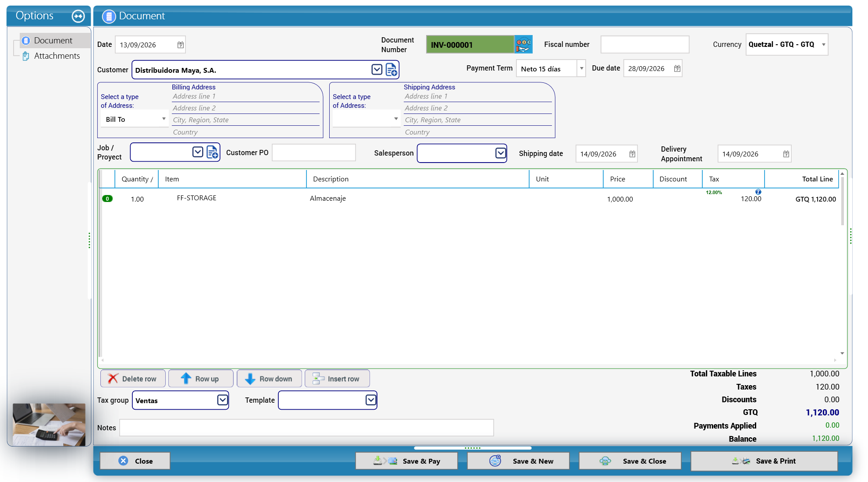Open the Date calendar picker icon
The image size is (868, 482).
[x=181, y=45]
